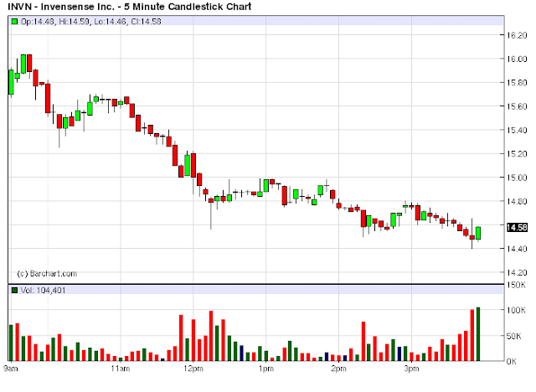Click the last green candlestick near 14.58
The height and width of the screenshot is (392, 536).
pyautogui.click(x=478, y=233)
